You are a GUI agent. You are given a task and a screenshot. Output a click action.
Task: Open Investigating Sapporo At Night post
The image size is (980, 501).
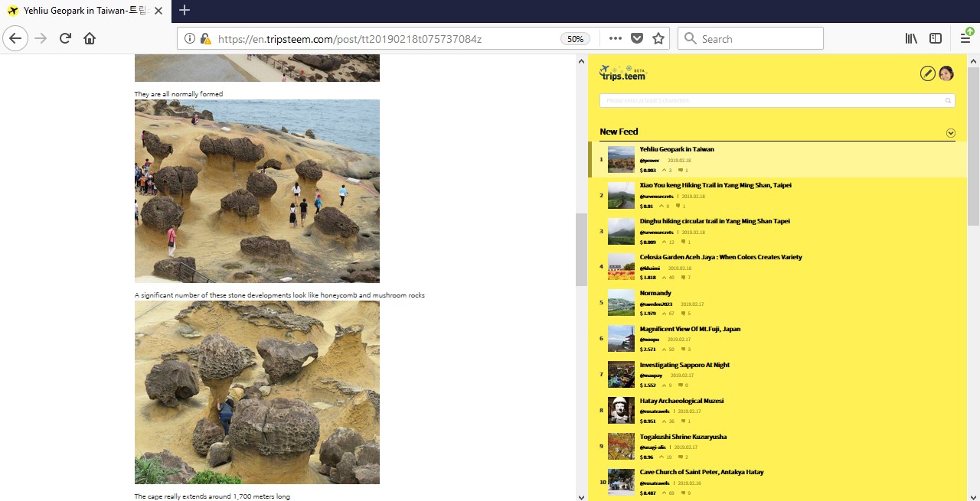(x=684, y=365)
